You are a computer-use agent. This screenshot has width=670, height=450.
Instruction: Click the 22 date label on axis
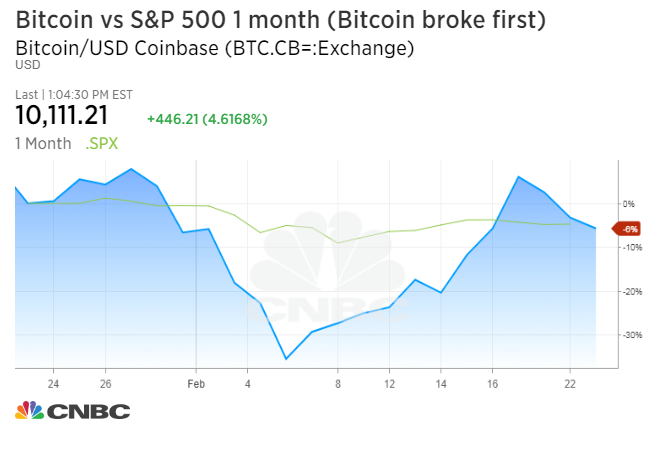pyautogui.click(x=570, y=382)
